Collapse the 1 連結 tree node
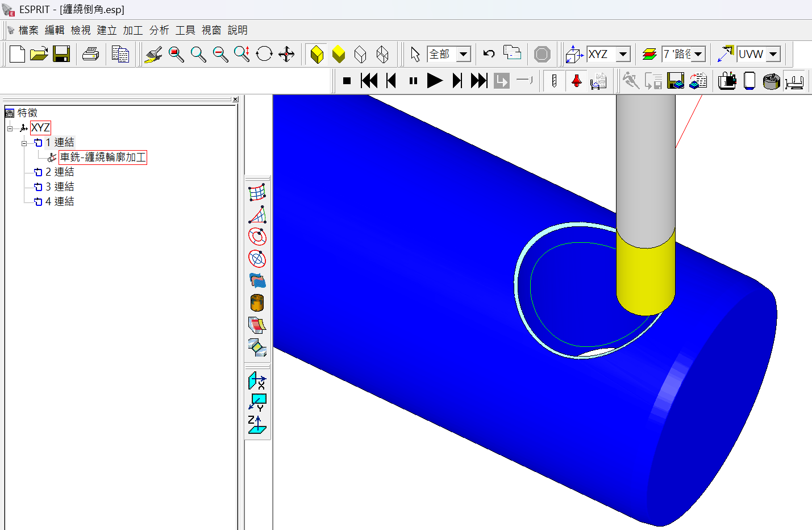This screenshot has height=530, width=812. coord(24,143)
